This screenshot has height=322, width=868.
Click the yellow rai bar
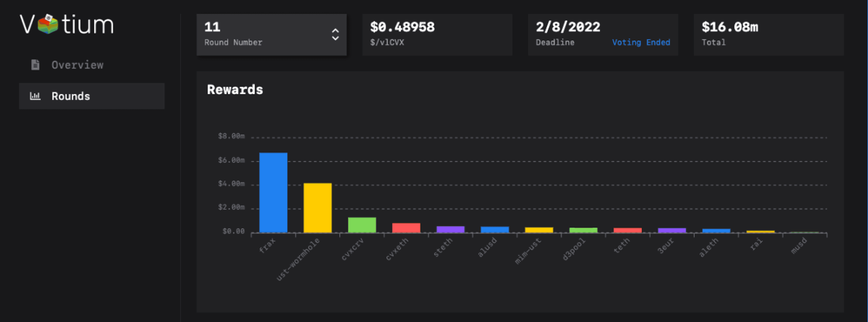coord(761,232)
